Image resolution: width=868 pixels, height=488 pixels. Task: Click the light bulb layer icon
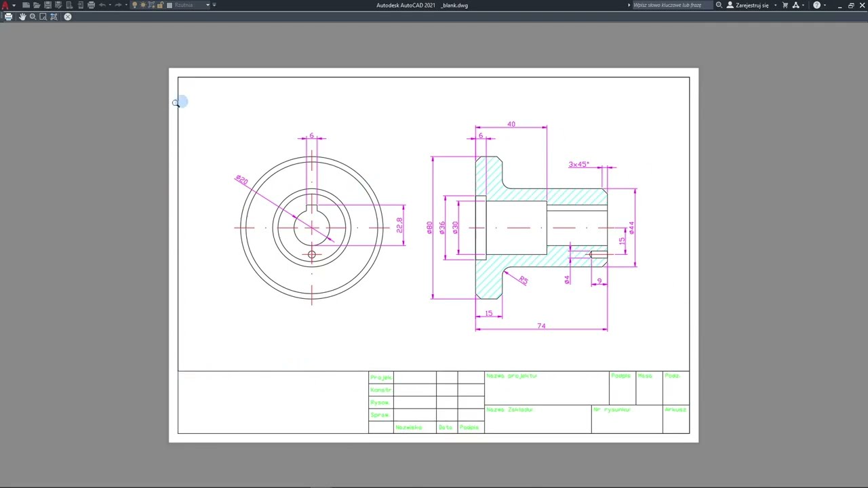[134, 5]
